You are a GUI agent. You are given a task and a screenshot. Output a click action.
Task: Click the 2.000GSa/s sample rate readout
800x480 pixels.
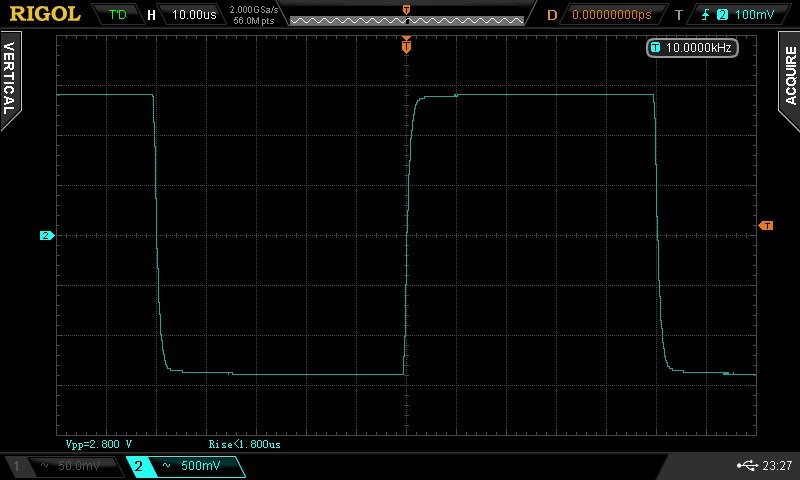point(254,9)
